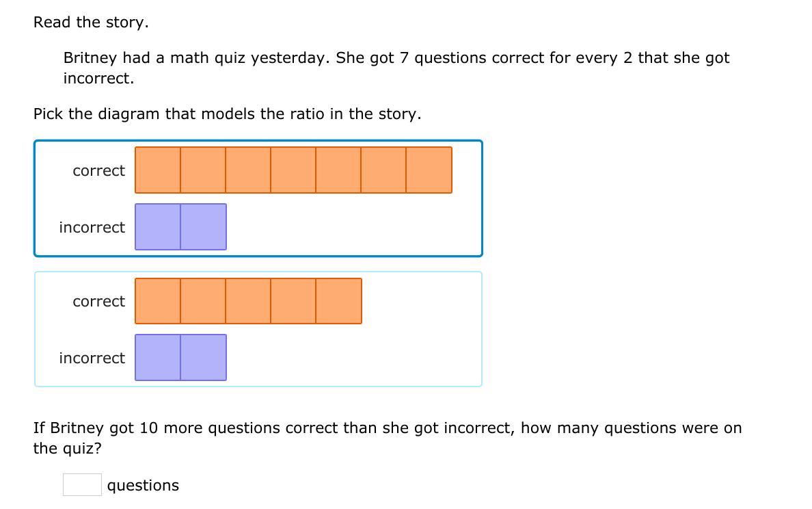This screenshot has width=812, height=509.
Task: Click the "questions" label beside the answer box
Action: point(143,486)
